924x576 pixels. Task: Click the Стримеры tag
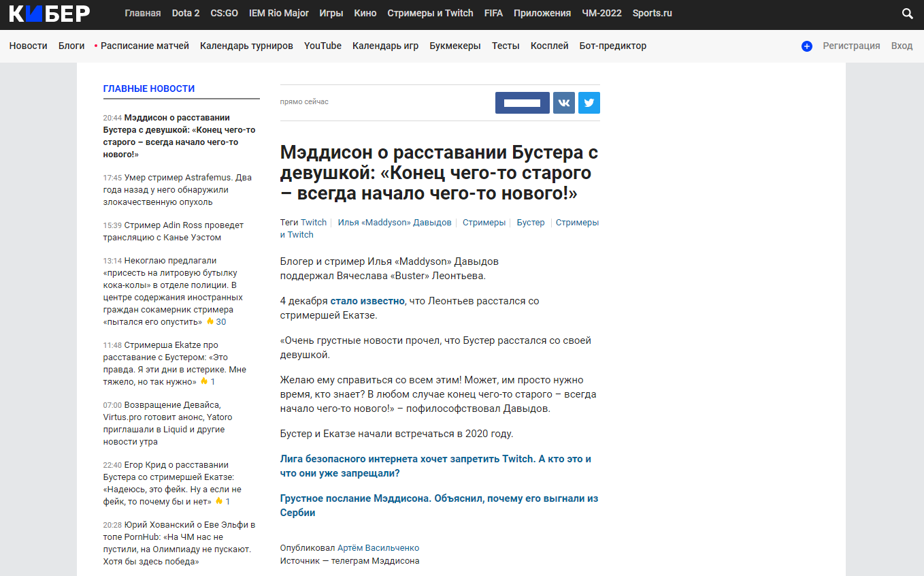(x=484, y=223)
